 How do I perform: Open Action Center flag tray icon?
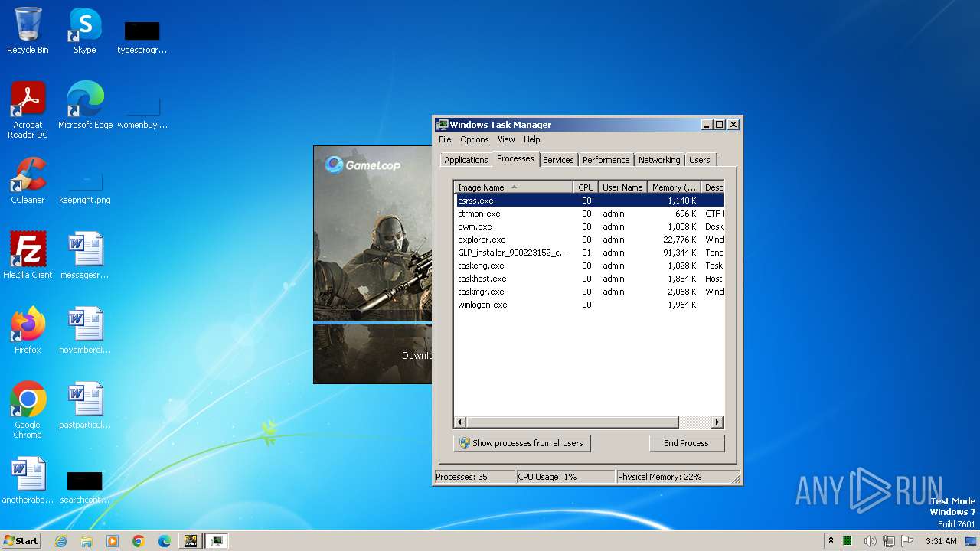coord(907,541)
